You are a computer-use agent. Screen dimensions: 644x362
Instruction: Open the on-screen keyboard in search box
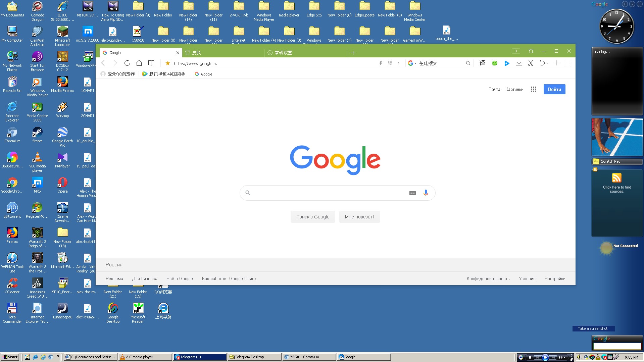[x=412, y=193]
